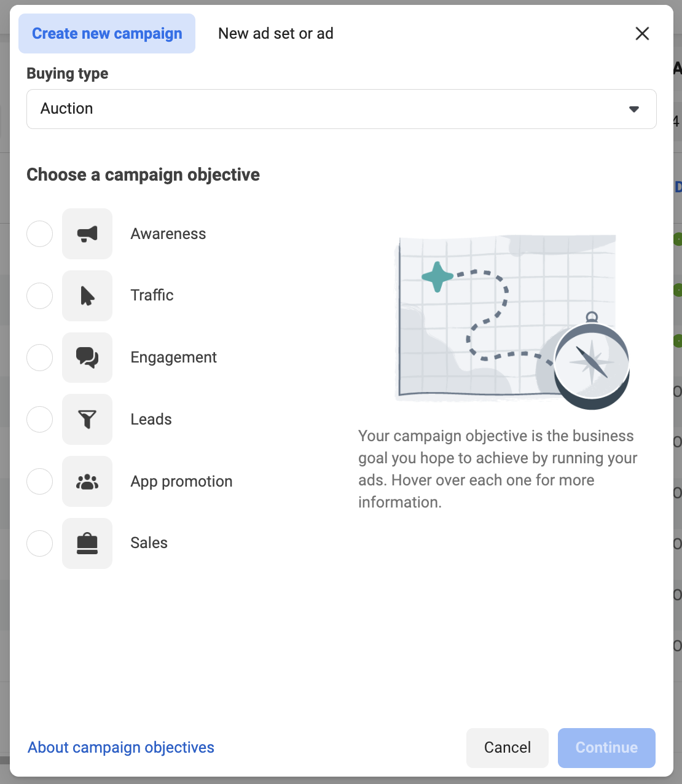The height and width of the screenshot is (784, 682).
Task: Switch to New ad set or ad tab
Action: coord(276,34)
